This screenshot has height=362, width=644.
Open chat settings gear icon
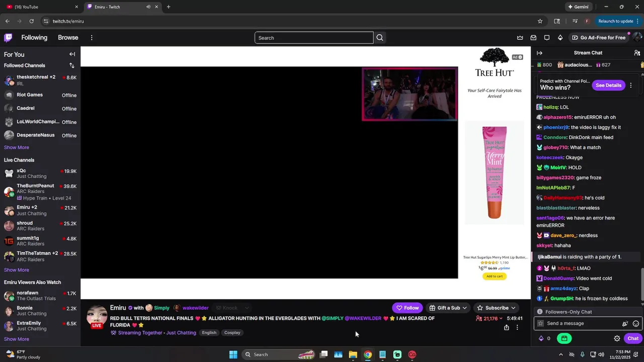[617, 338]
